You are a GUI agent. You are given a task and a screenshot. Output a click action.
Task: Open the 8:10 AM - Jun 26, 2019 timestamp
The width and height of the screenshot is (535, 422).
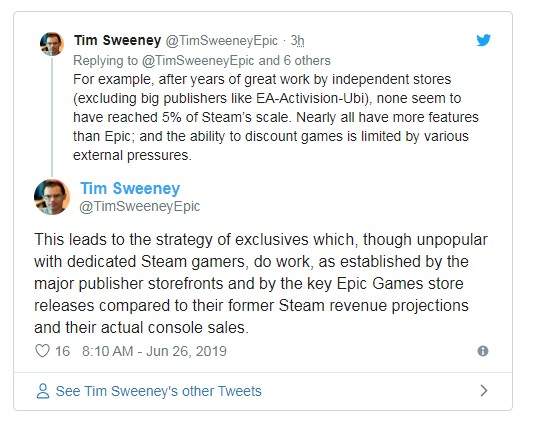[x=154, y=351]
